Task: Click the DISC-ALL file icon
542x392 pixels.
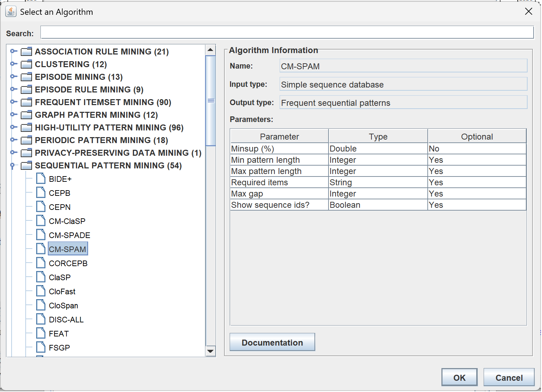Action: click(41, 319)
